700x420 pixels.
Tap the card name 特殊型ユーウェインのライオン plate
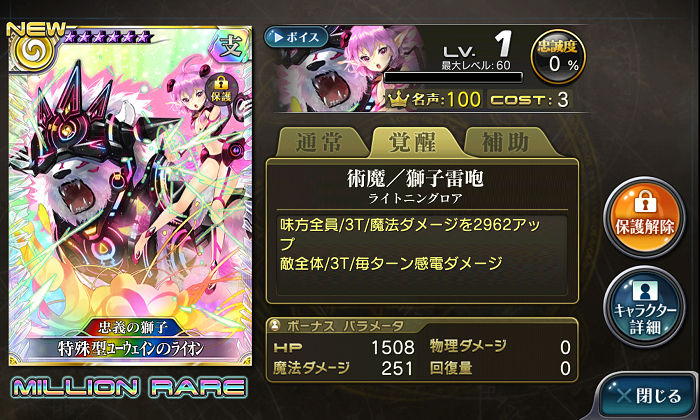[x=131, y=349]
